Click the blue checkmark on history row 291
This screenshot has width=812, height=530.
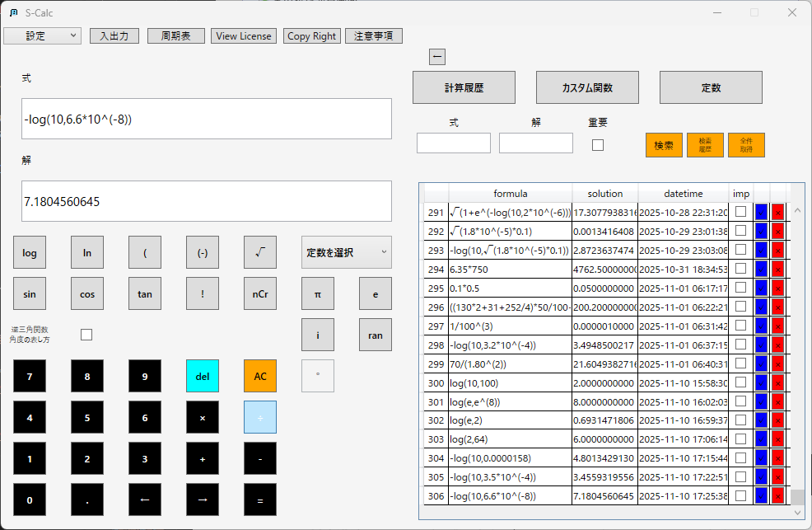tap(759, 213)
